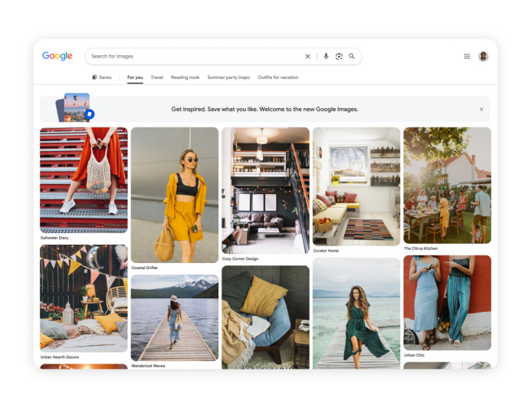532x408 pixels.
Task: Open the Curator Home room image
Action: point(356,186)
